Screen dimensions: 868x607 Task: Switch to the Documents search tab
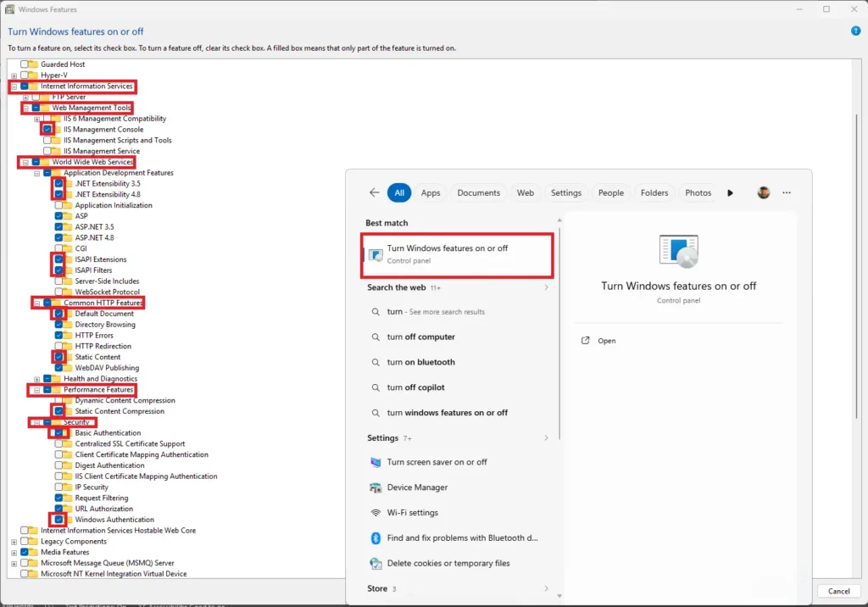coord(478,192)
